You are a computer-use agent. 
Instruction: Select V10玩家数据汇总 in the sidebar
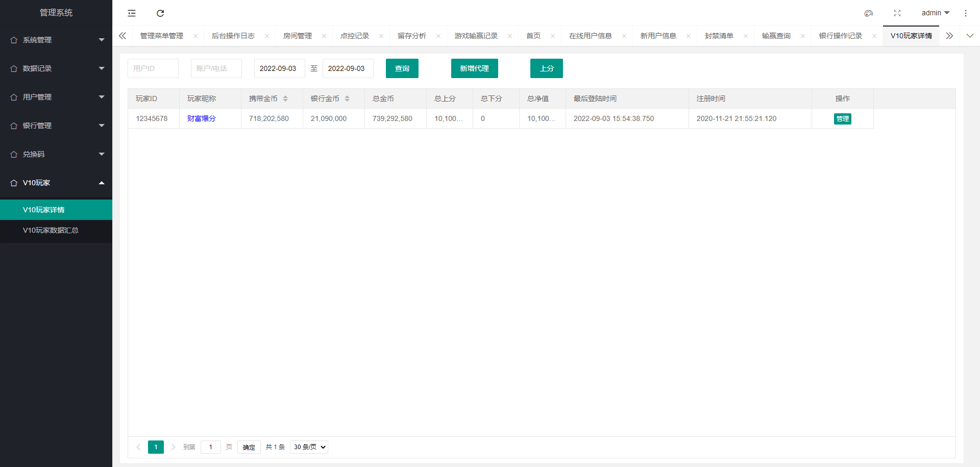click(51, 230)
